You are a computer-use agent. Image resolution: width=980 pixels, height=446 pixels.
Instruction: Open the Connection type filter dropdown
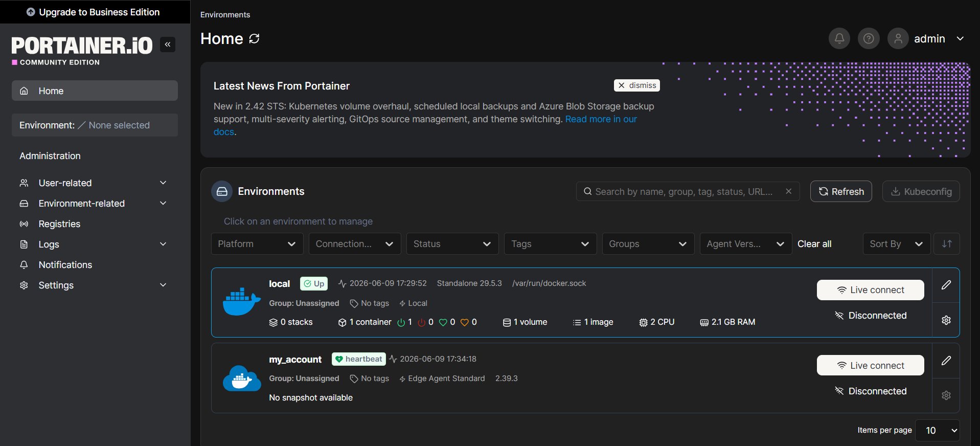tap(355, 244)
